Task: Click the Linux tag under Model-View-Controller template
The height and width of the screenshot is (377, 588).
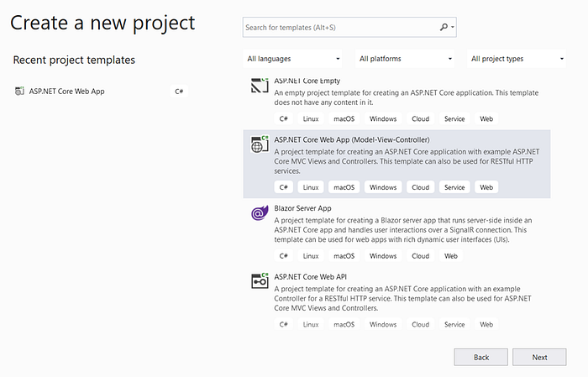Action: [311, 187]
